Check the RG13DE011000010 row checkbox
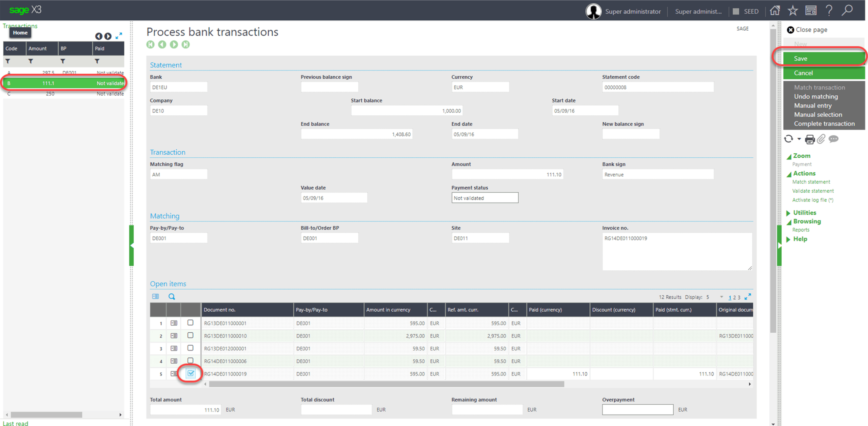 (191, 335)
